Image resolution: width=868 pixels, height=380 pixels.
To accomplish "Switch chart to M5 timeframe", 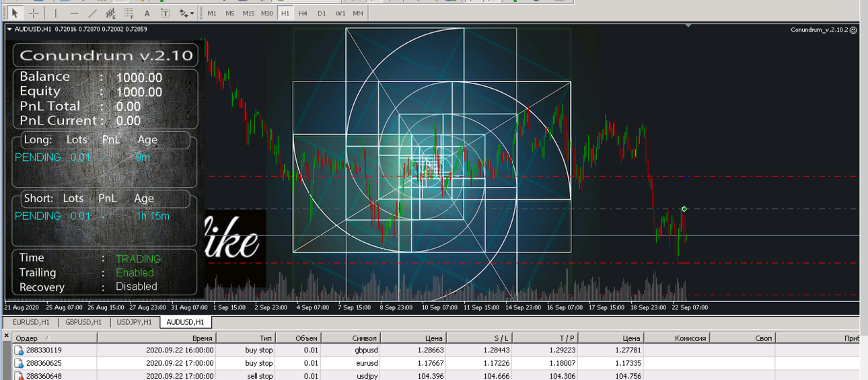I will point(230,13).
